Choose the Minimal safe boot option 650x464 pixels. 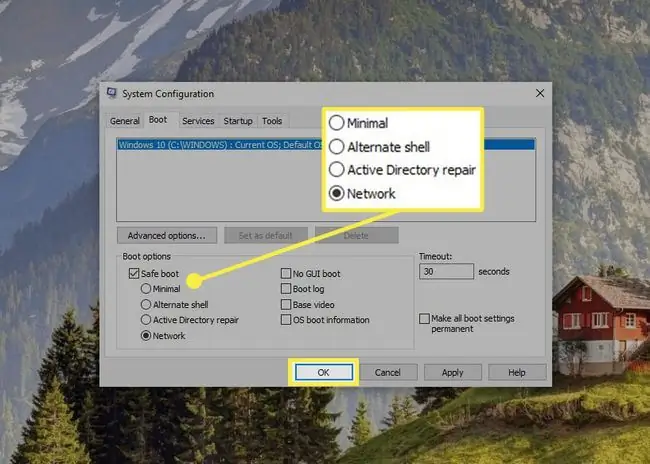point(146,289)
